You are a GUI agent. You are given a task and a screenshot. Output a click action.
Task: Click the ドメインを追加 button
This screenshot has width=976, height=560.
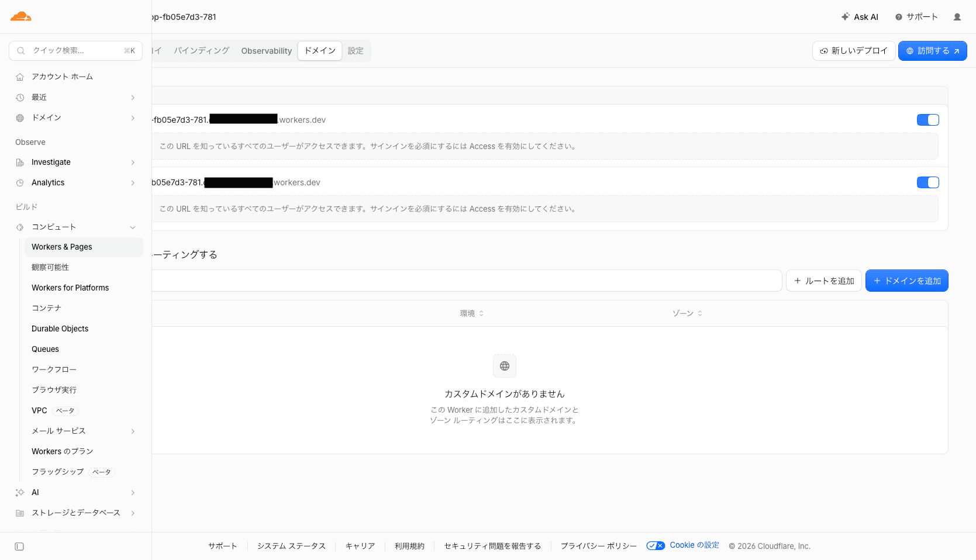coord(907,281)
